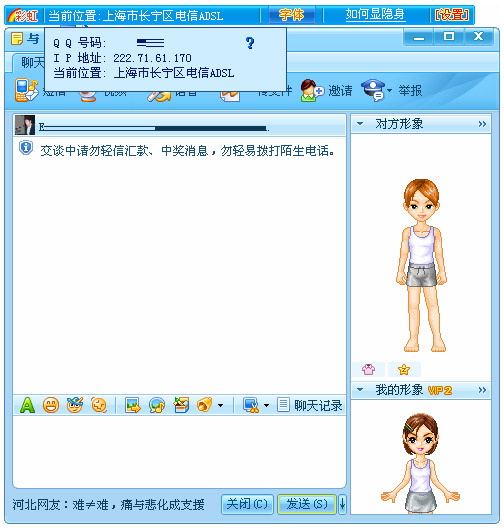Open the 字体 font button in rainbow bar
The width and height of the screenshot is (504, 528).
pyautogui.click(x=292, y=15)
